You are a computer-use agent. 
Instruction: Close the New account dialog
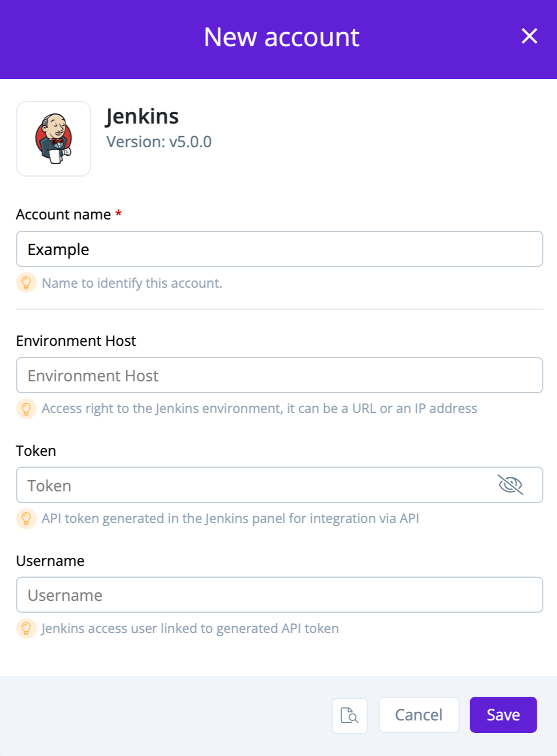coord(529,36)
